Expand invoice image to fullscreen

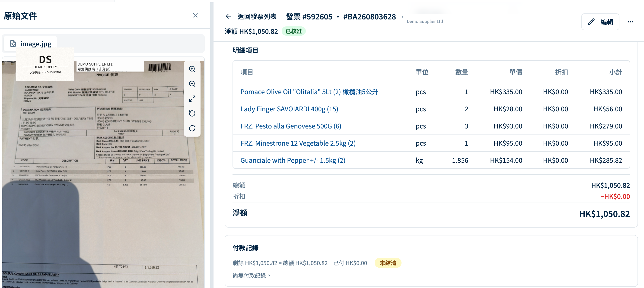[192, 99]
